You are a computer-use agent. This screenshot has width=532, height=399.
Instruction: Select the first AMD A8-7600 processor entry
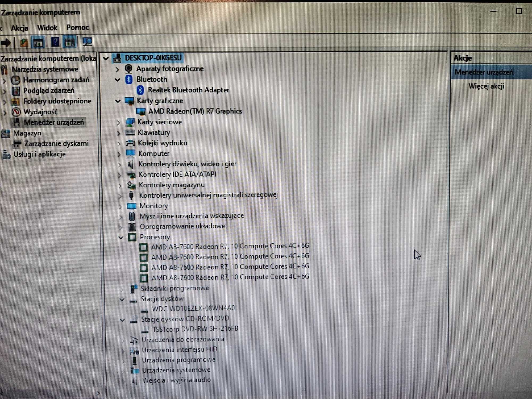tap(230, 247)
